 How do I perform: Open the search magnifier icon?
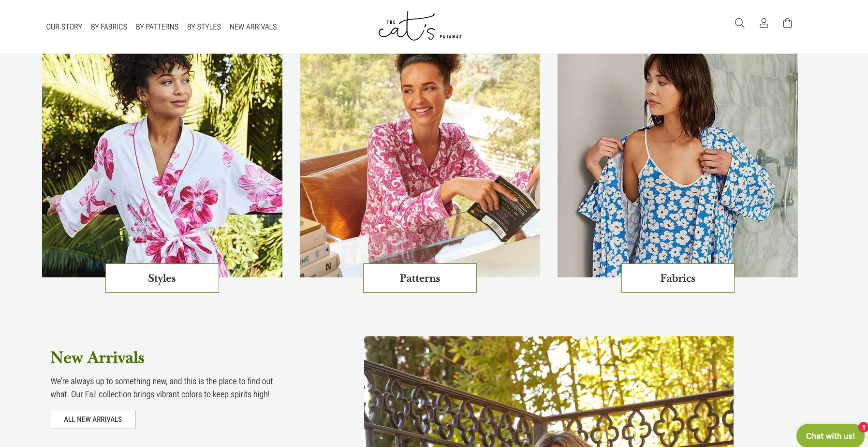point(739,23)
